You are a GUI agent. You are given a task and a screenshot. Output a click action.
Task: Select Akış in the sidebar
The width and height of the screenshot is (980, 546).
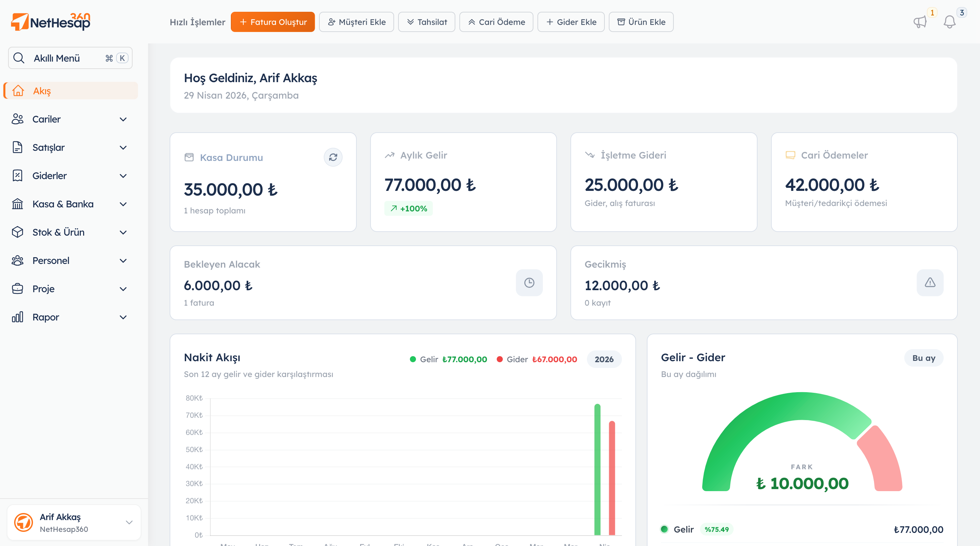pos(71,91)
